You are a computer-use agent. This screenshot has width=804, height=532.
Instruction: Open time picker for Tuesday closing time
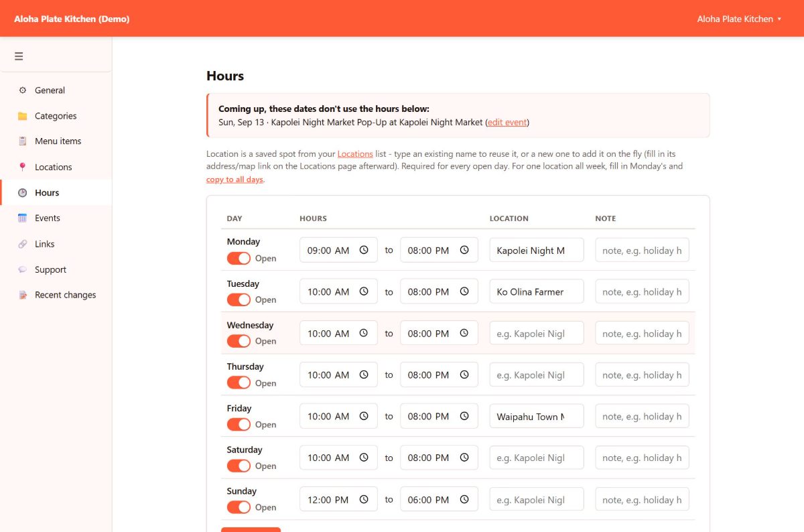point(464,291)
